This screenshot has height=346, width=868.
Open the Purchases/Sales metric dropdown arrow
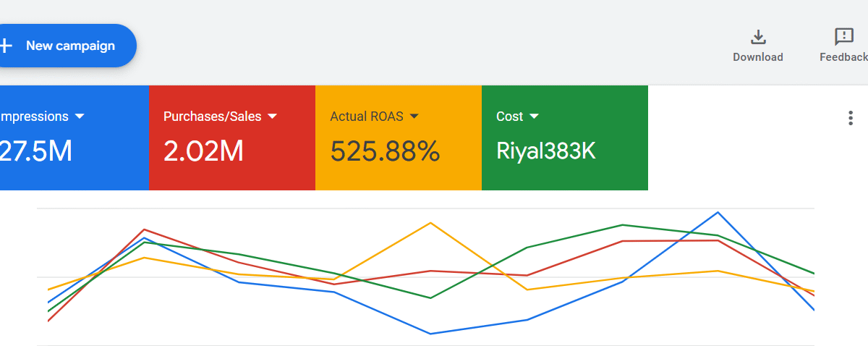click(273, 117)
